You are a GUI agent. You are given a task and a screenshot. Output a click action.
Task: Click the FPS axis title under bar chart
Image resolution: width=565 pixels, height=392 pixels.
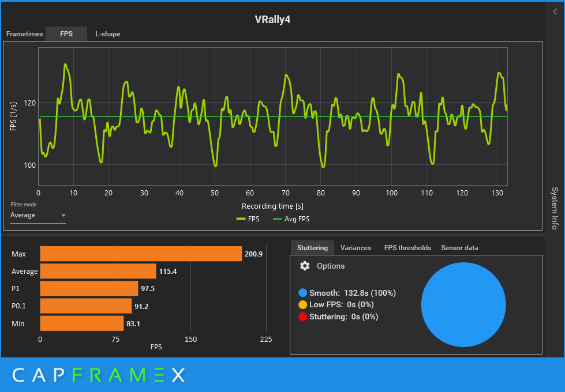pos(156,346)
